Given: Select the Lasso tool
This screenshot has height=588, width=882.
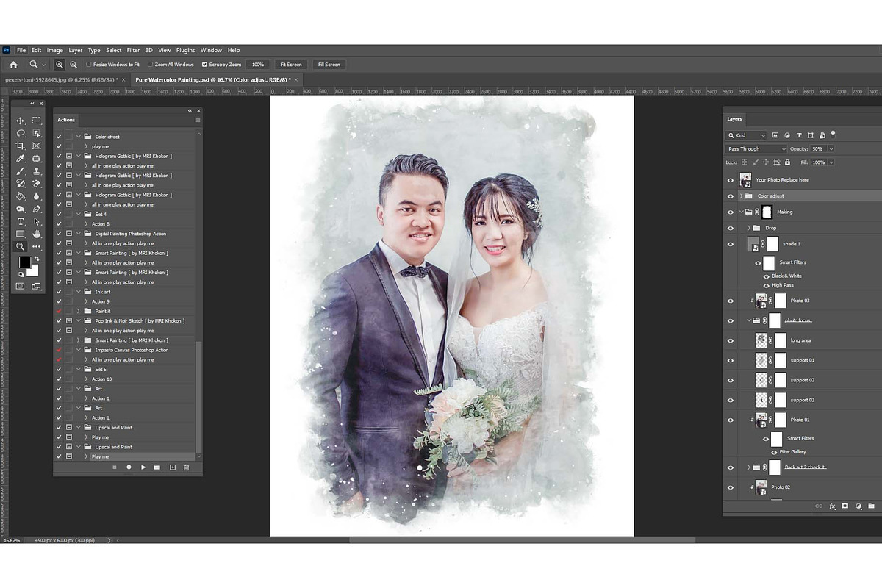Looking at the screenshot, I should coord(21,133).
